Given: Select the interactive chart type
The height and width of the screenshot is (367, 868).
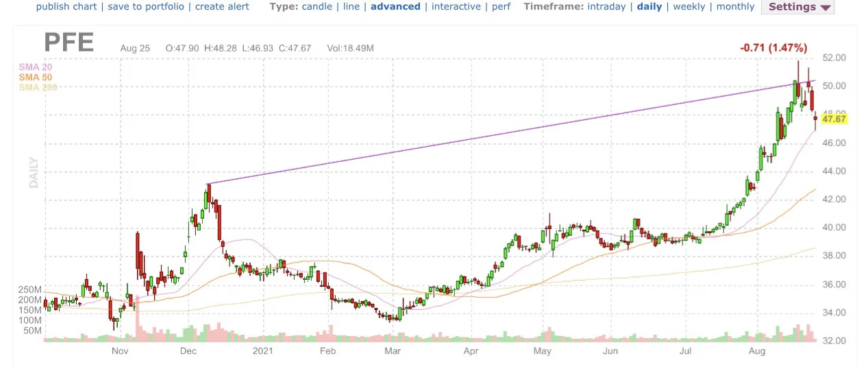Looking at the screenshot, I should point(456,6).
